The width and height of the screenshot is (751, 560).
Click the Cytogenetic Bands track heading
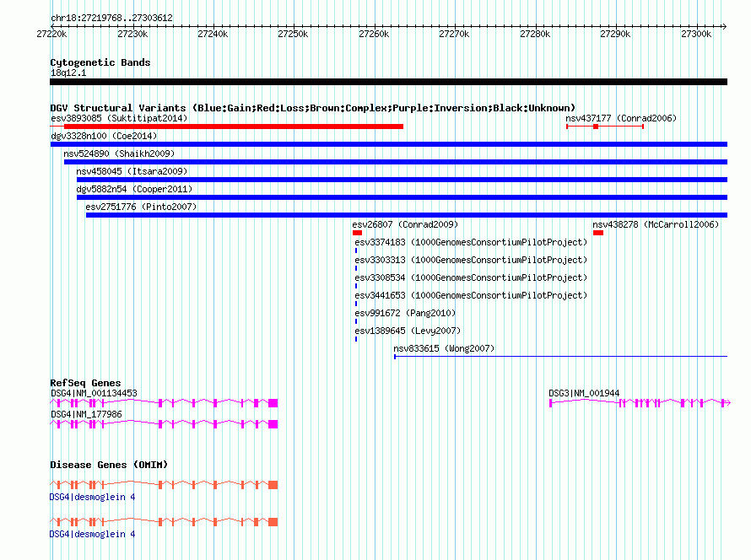[x=100, y=62]
